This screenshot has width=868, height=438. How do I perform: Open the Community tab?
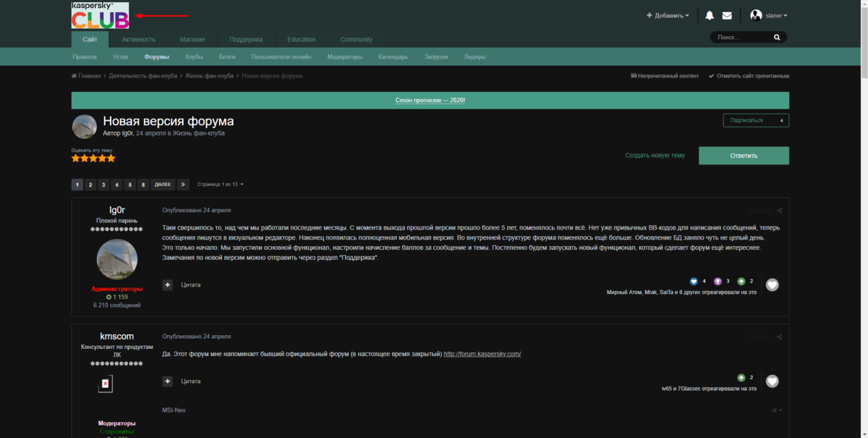pos(357,39)
